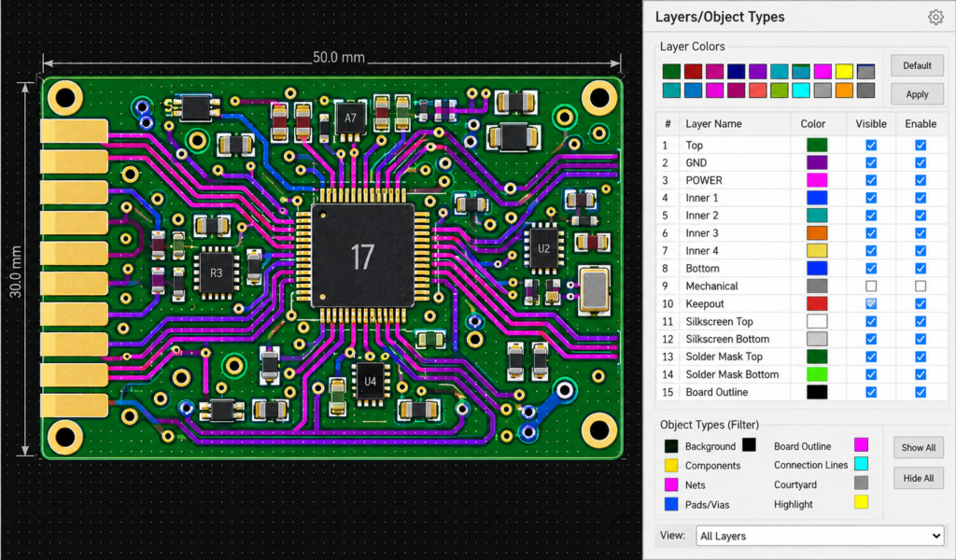
Task: Click the Show All object types button
Action: click(x=919, y=447)
